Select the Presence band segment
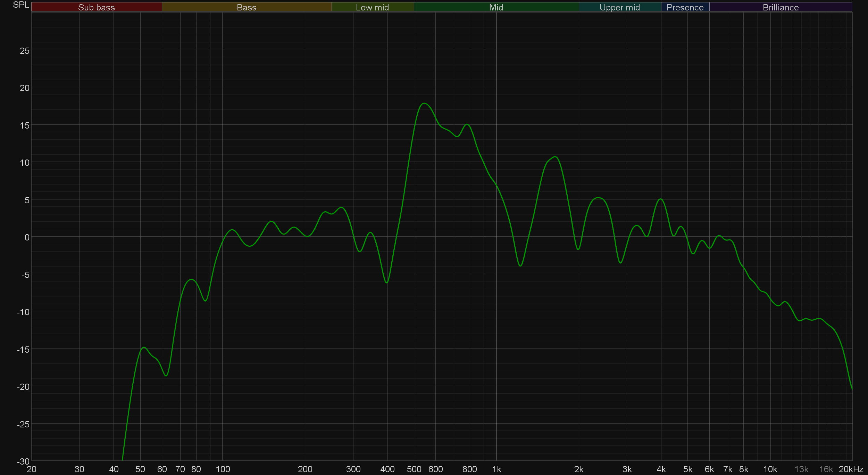 point(685,7)
